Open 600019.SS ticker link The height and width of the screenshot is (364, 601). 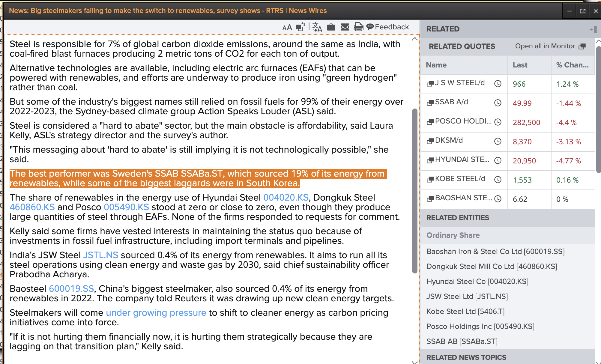point(71,289)
